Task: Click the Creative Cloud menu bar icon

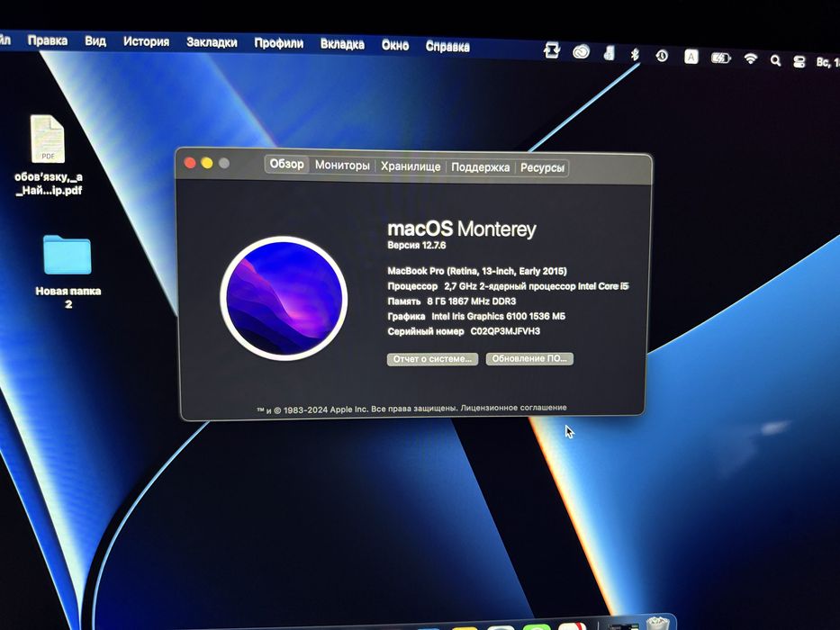Action: coord(581,52)
